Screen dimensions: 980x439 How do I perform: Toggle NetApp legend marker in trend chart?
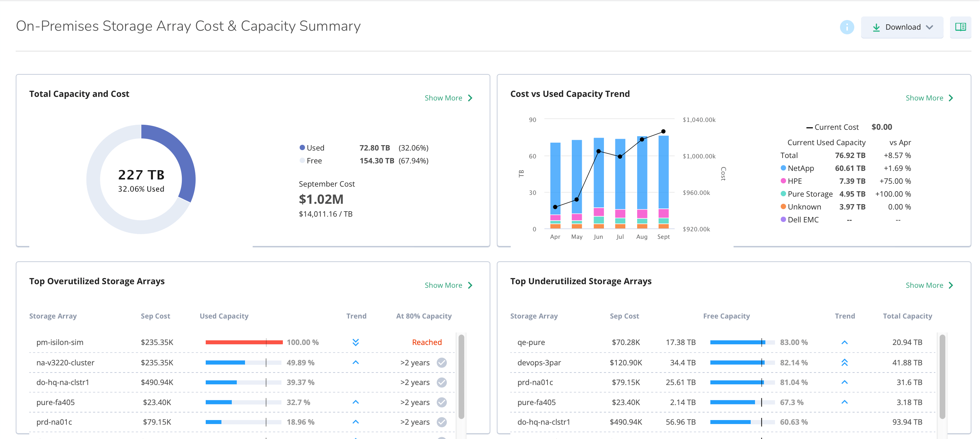(x=783, y=168)
